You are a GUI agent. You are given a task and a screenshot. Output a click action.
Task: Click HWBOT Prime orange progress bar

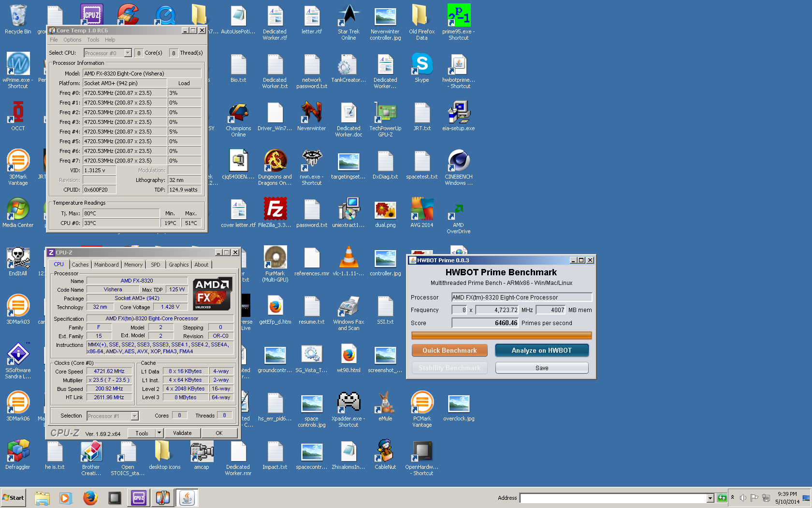click(x=501, y=335)
